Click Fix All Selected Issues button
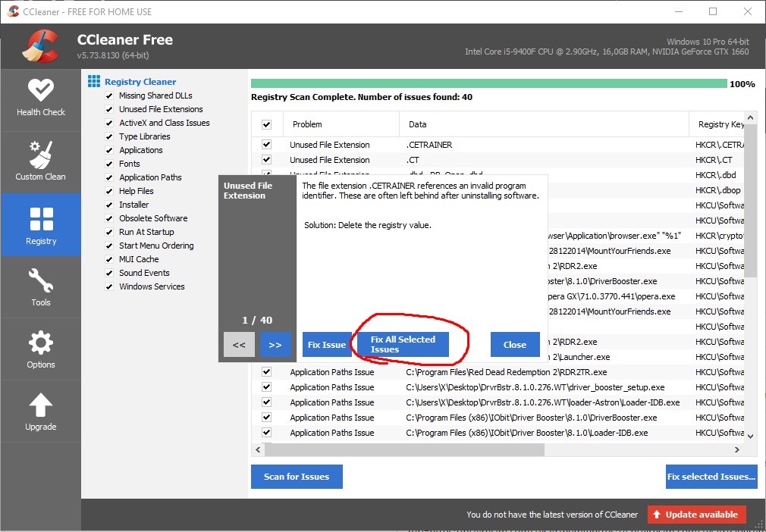Viewport: 766px width, 532px height. 403,345
